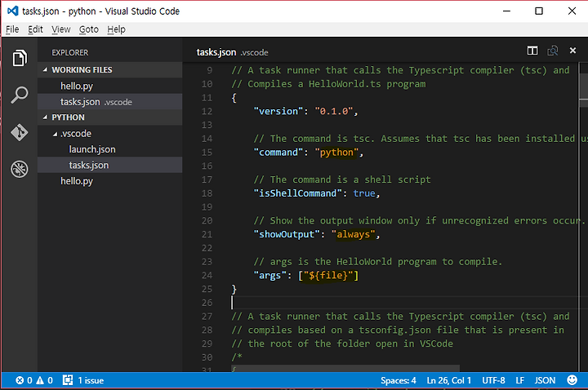Open hello.py under Working Files
Viewport: 588px width, 390px height.
click(x=76, y=86)
